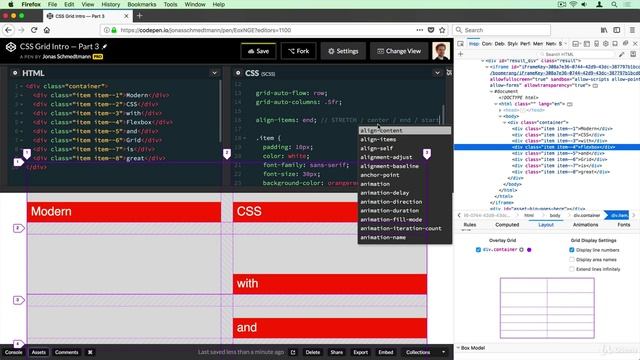Click the eyedropper icon next to Search HTML

pos(621,54)
